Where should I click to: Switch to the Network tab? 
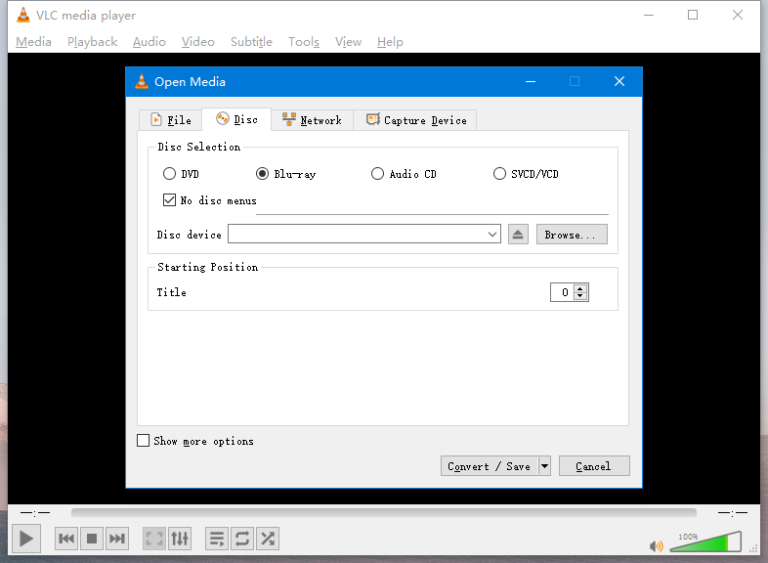point(312,120)
